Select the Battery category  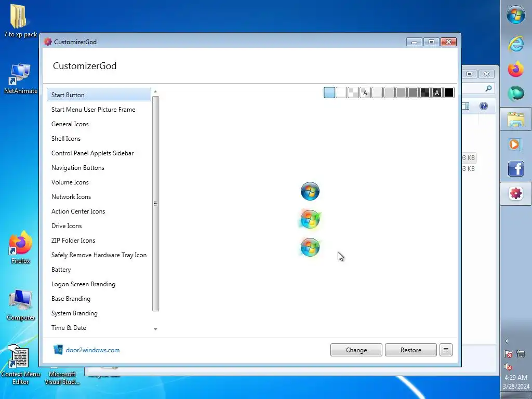61,270
